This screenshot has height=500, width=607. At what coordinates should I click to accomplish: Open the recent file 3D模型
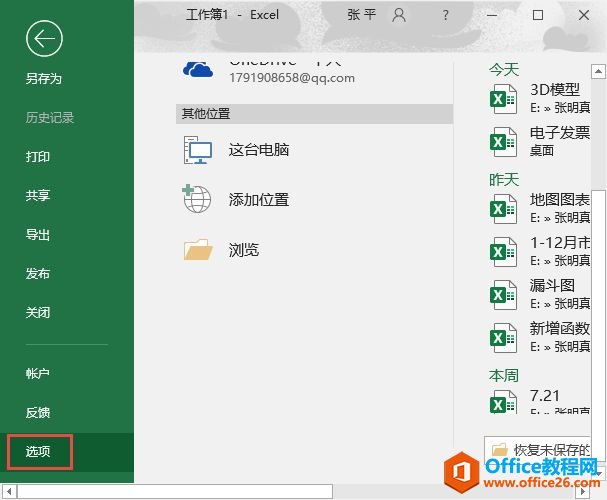(555, 90)
